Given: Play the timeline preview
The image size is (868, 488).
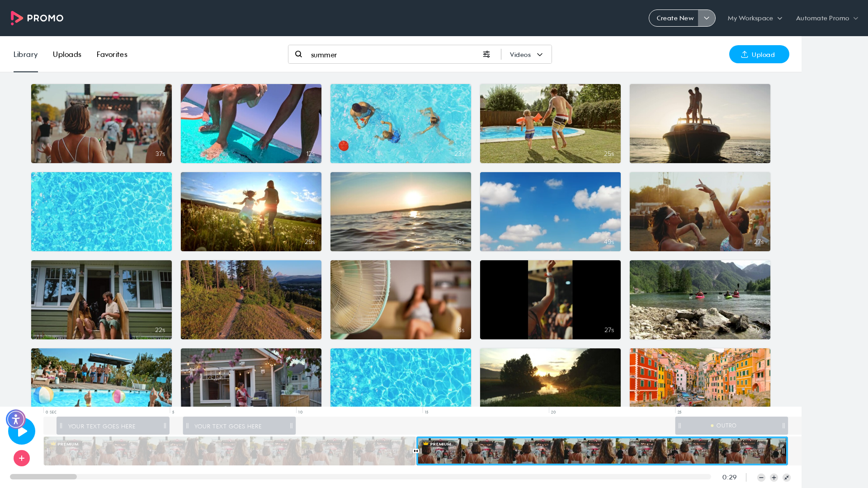Looking at the screenshot, I should point(22,431).
